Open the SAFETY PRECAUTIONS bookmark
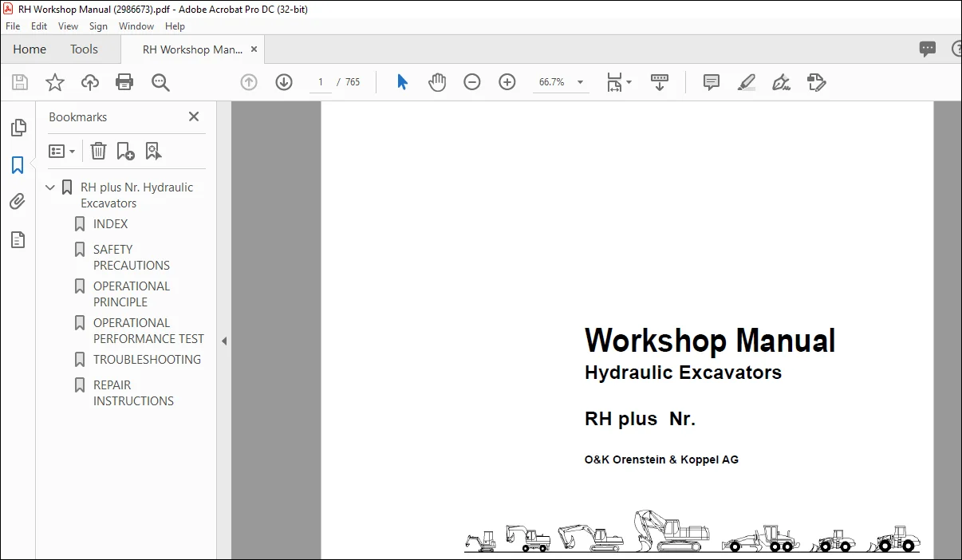Viewport: 962px width, 560px height. point(132,257)
